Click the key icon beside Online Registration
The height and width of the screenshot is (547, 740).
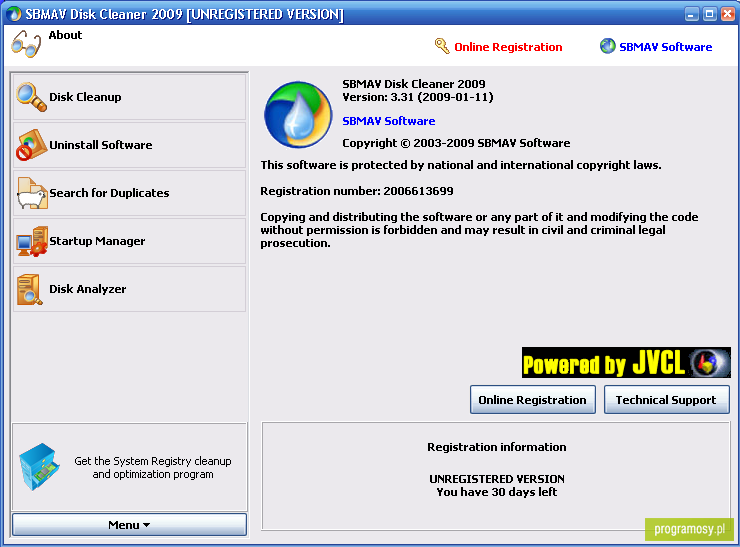442,46
